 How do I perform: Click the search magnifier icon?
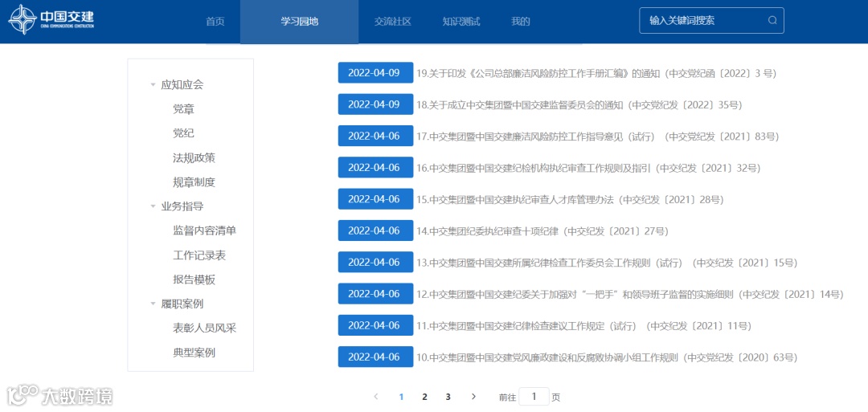773,20
